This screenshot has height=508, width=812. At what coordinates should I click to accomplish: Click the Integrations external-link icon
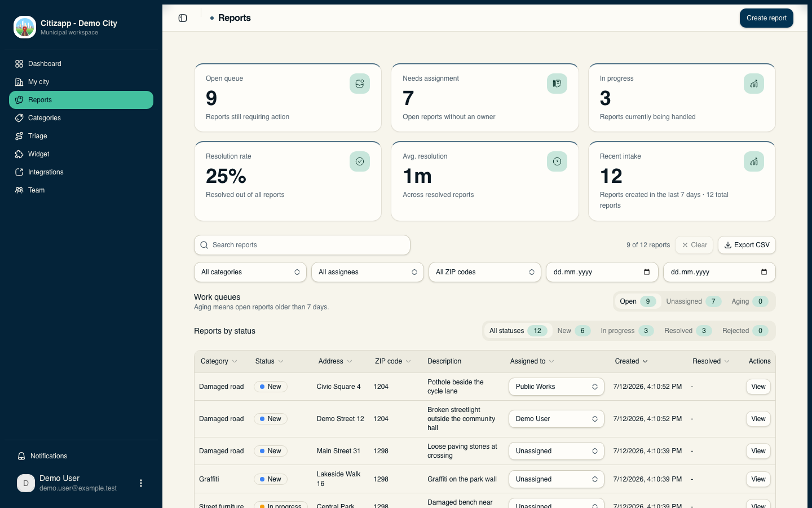(x=19, y=172)
